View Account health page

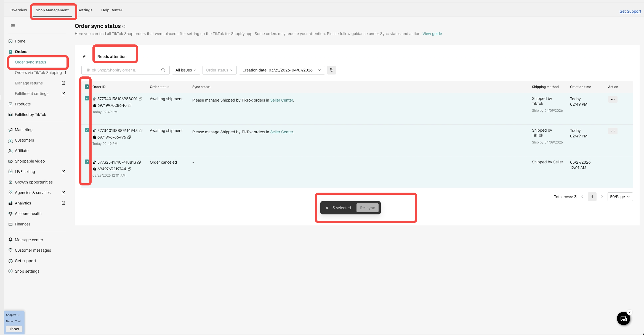28,214
